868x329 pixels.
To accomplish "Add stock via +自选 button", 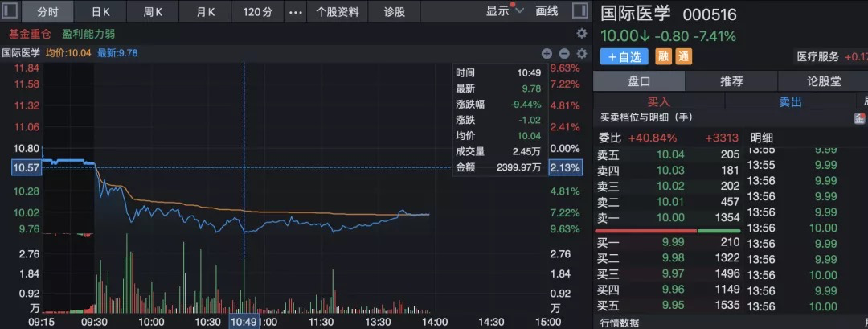I will [x=624, y=56].
